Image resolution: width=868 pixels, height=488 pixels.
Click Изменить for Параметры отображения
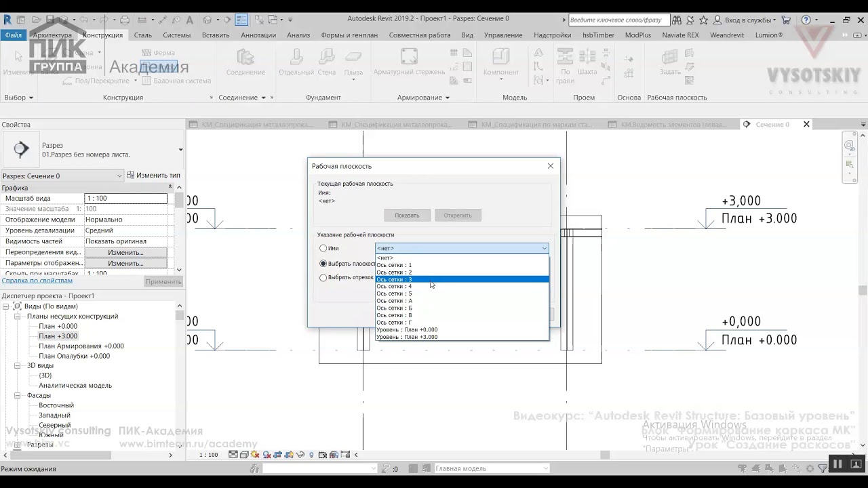[x=125, y=263]
